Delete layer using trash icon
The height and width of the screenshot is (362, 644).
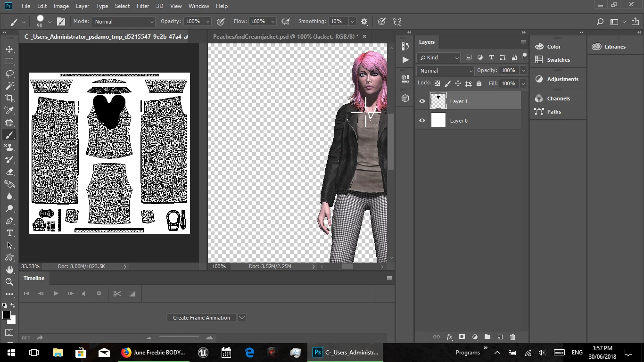pos(513,337)
